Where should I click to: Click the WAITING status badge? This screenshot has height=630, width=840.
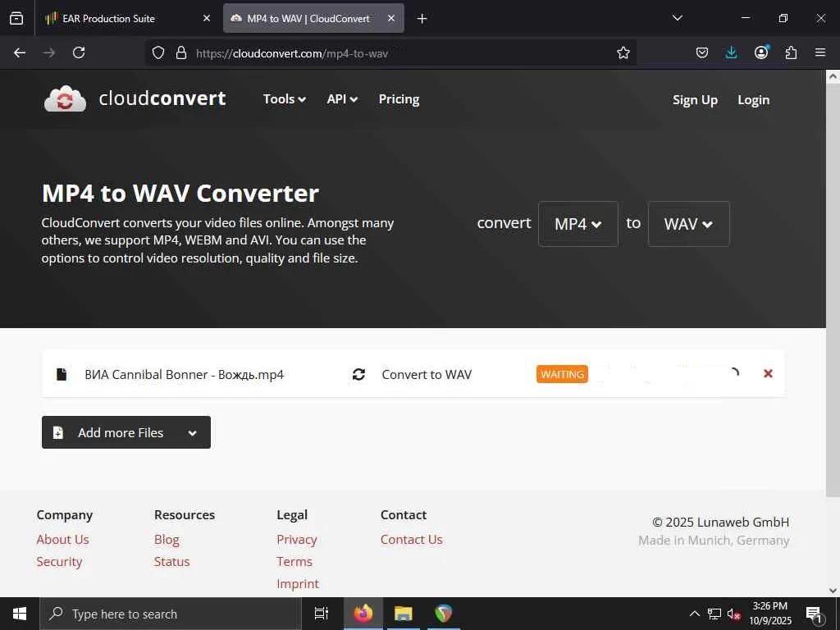point(562,374)
